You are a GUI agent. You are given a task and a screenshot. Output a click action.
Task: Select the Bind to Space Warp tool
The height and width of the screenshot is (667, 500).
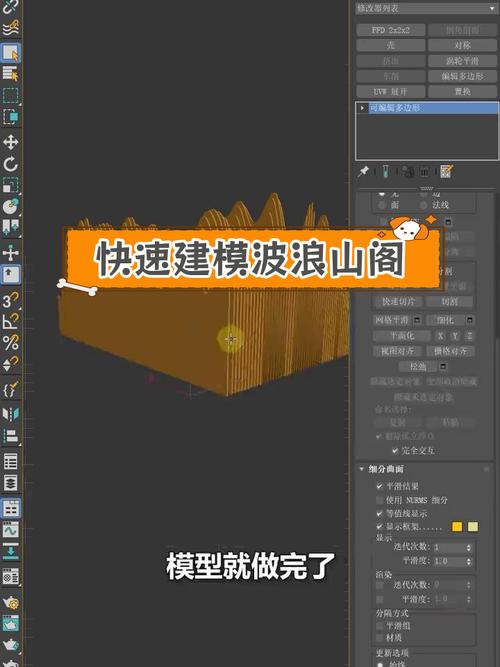[x=11, y=27]
